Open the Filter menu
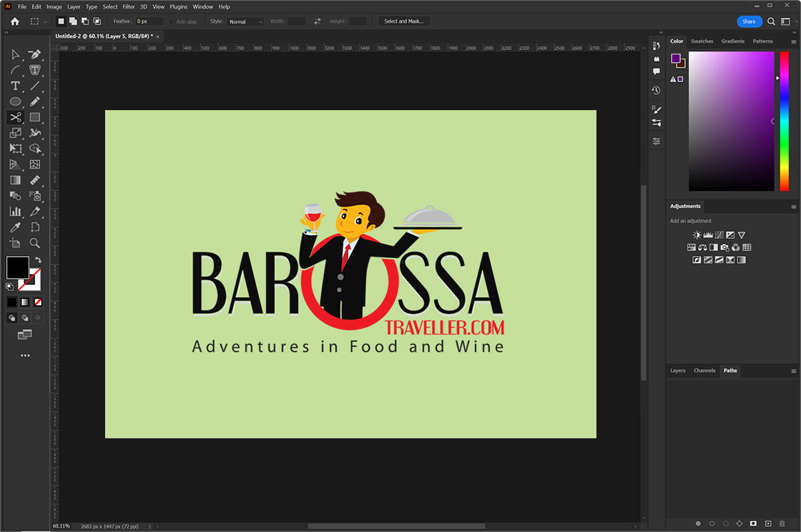Image resolution: width=801 pixels, height=532 pixels. pos(129,6)
